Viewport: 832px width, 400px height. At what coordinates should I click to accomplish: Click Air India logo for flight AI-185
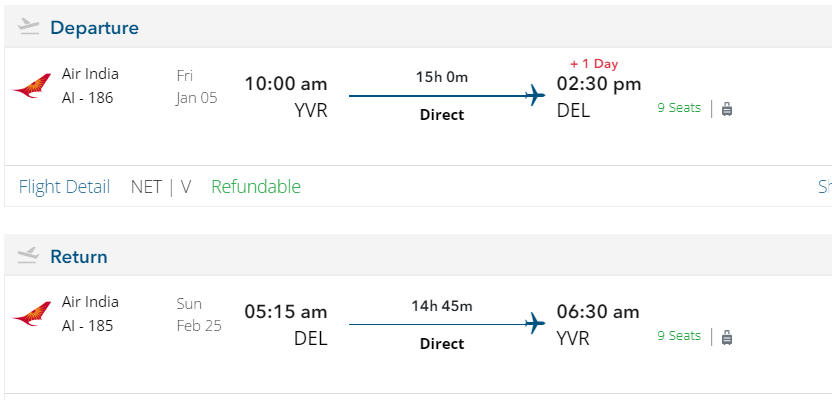32,314
